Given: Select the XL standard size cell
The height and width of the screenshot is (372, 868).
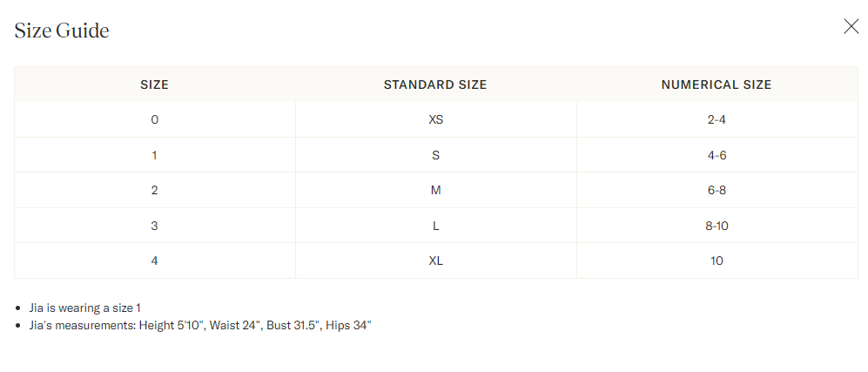Looking at the screenshot, I should click(435, 260).
